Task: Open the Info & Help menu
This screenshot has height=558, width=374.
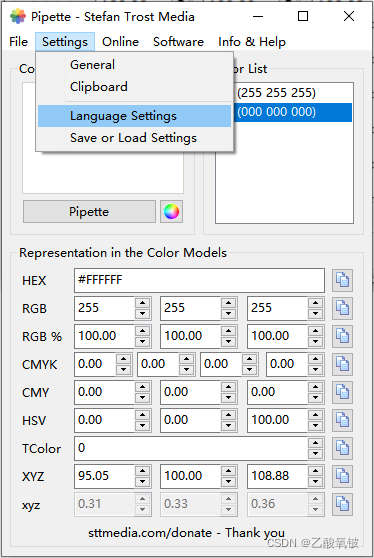Action: [252, 42]
